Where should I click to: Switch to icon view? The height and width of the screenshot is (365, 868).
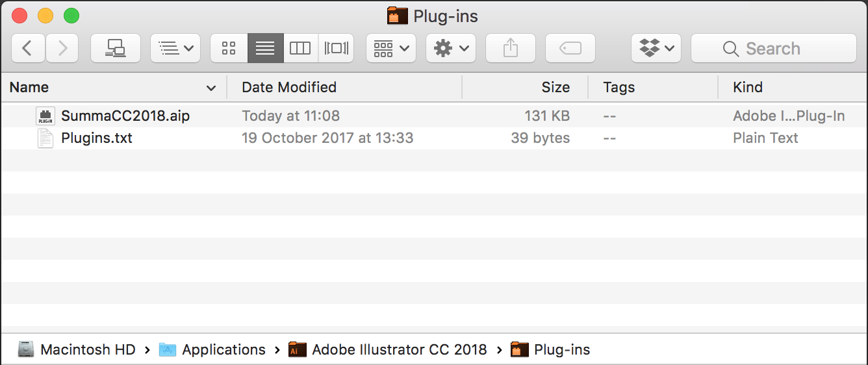(x=229, y=48)
